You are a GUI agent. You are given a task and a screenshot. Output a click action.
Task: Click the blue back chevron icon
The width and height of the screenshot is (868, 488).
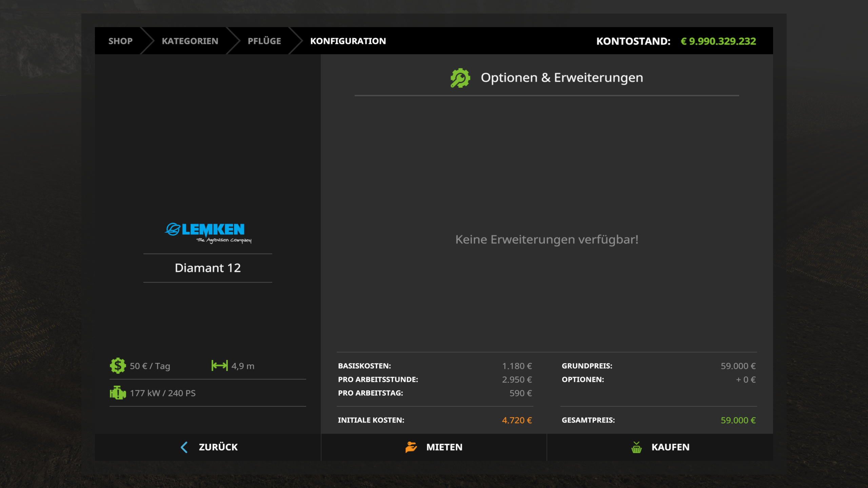pos(184,447)
